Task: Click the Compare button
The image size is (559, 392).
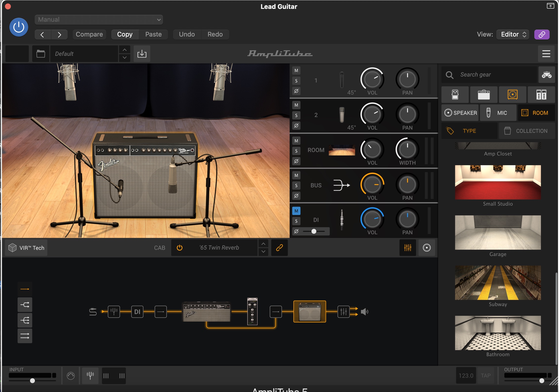Action: pyautogui.click(x=89, y=34)
